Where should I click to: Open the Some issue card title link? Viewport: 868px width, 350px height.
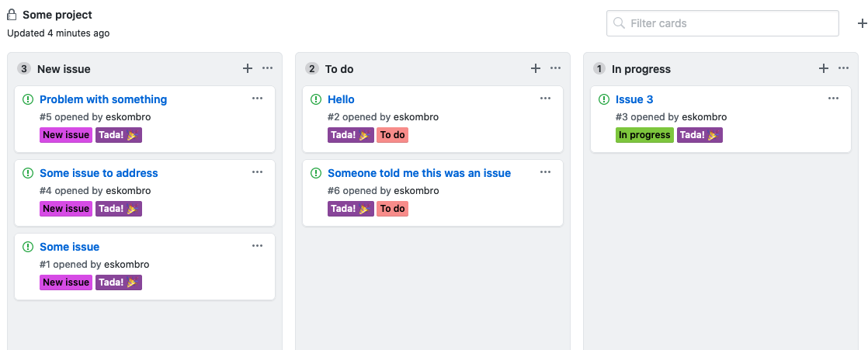coord(70,247)
